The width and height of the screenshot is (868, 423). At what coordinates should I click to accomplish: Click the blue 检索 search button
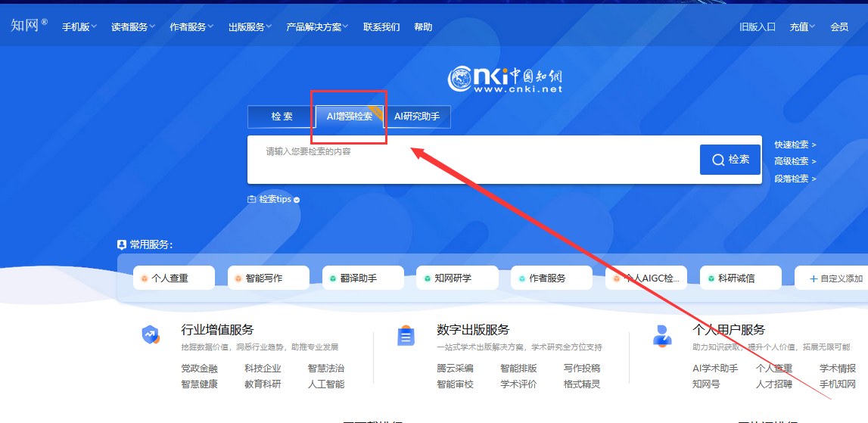tap(730, 160)
